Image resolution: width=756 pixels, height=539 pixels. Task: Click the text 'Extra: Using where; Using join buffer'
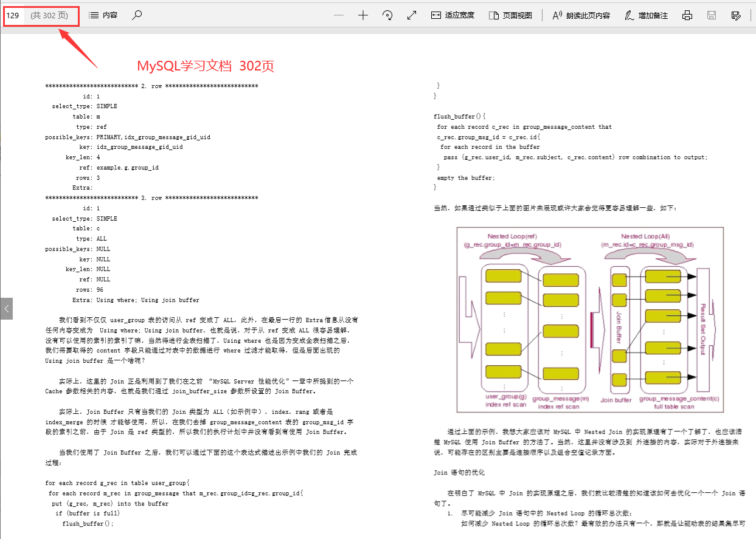(x=136, y=300)
